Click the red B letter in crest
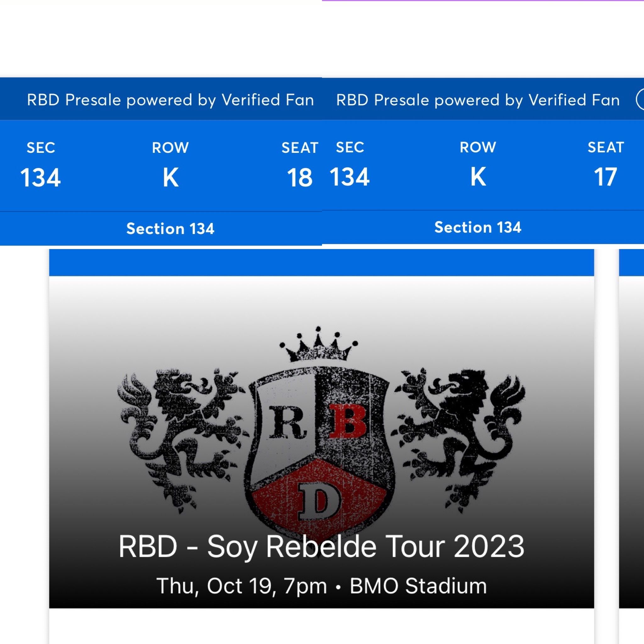 (347, 421)
